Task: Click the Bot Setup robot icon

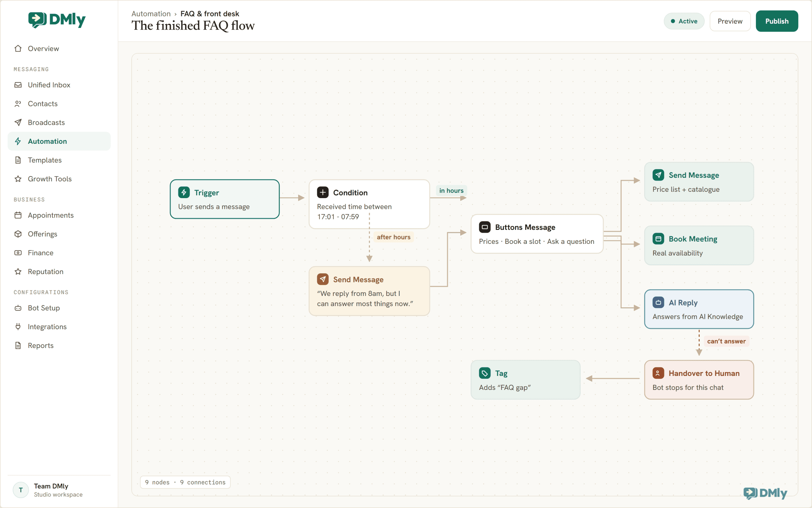Action: [18, 308]
